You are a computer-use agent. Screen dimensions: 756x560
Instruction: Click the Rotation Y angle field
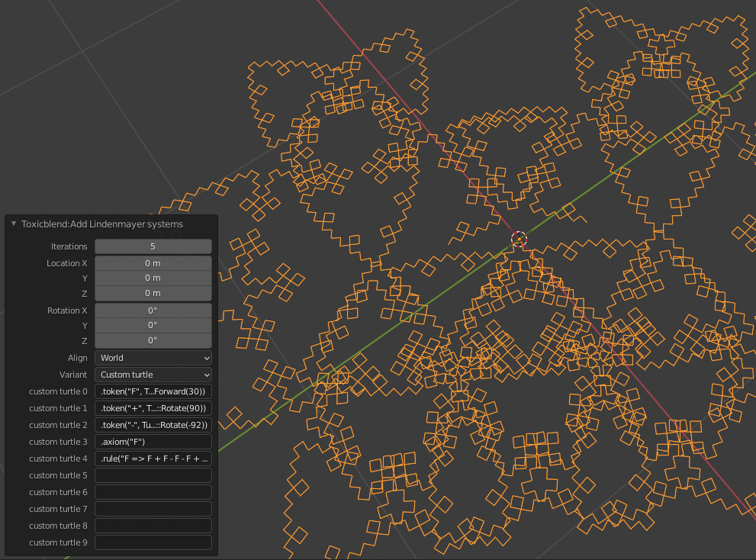coord(153,326)
